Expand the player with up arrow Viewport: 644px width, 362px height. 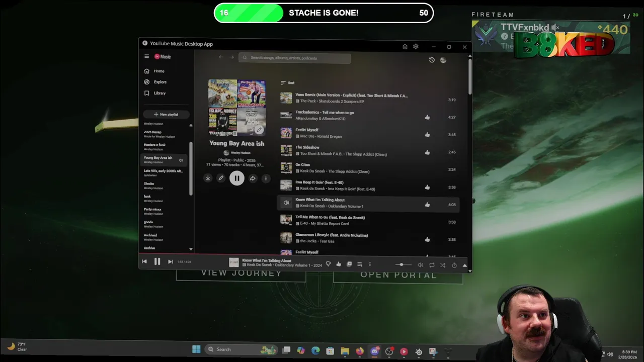click(x=464, y=265)
